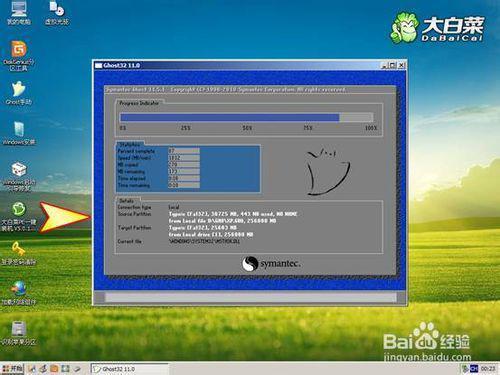This screenshot has width=500, height=375.
Task: Click the system tray clock
Action: pos(488,369)
